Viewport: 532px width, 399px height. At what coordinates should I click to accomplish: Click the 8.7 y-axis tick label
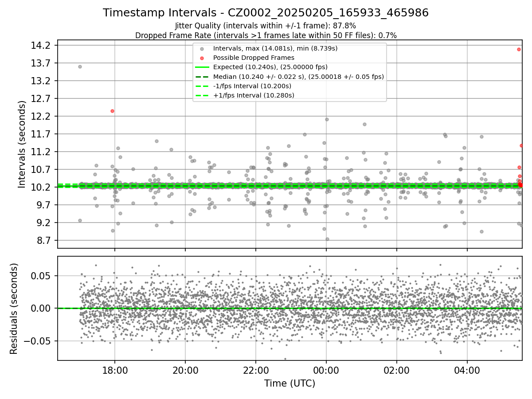pyautogui.click(x=44, y=240)
